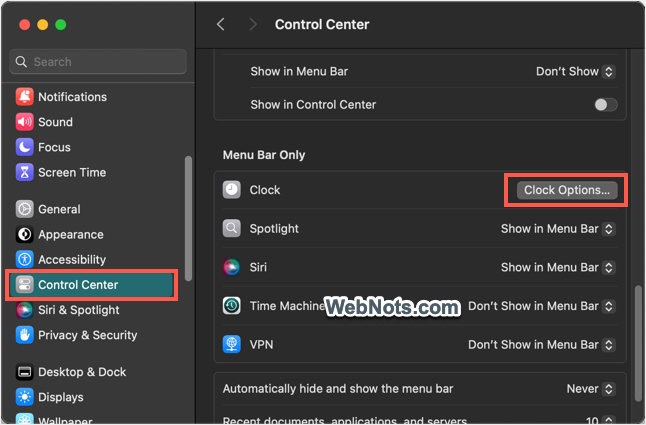
Task: Open Displays settings from sidebar
Action: click(x=92, y=397)
